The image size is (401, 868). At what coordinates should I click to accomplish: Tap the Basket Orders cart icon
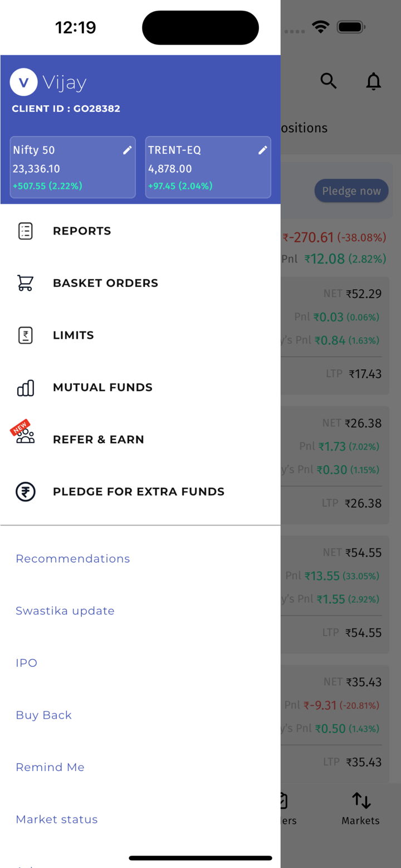(25, 283)
